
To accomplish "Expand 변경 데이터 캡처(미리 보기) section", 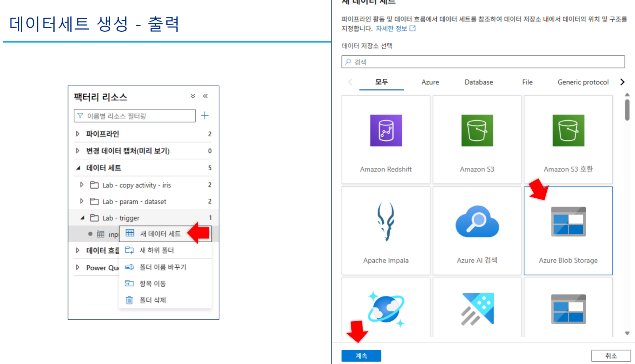I will [x=78, y=151].
